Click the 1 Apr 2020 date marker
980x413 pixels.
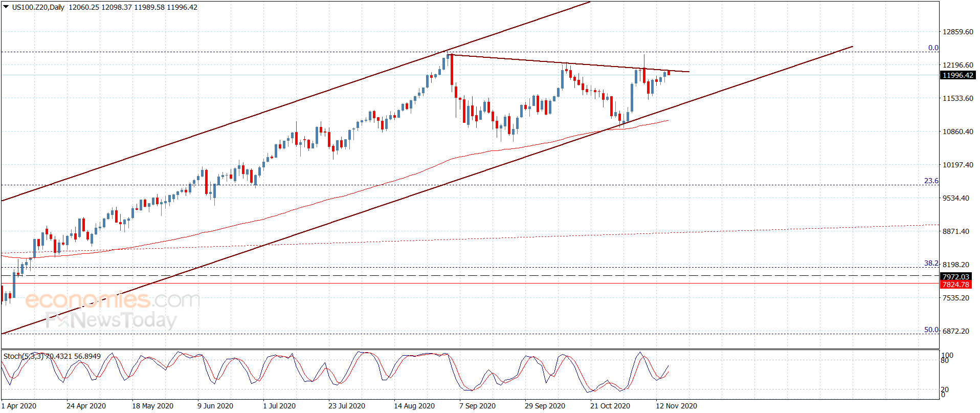pyautogui.click(x=19, y=406)
